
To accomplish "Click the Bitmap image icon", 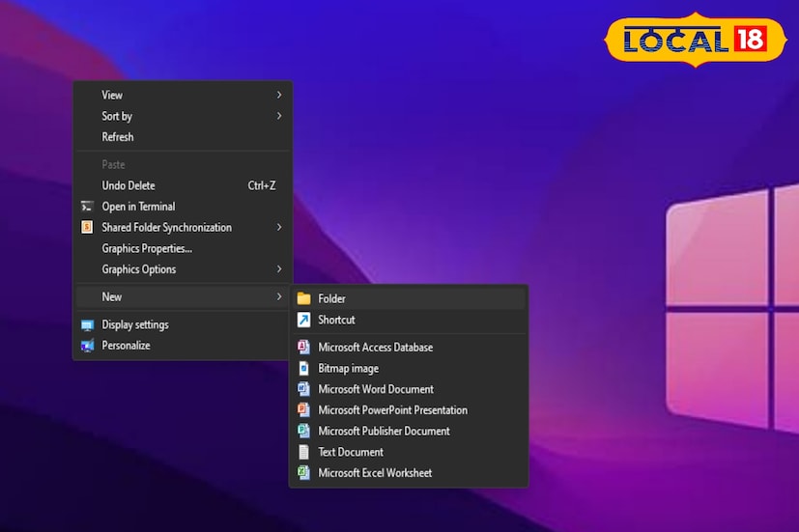I will 303,369.
